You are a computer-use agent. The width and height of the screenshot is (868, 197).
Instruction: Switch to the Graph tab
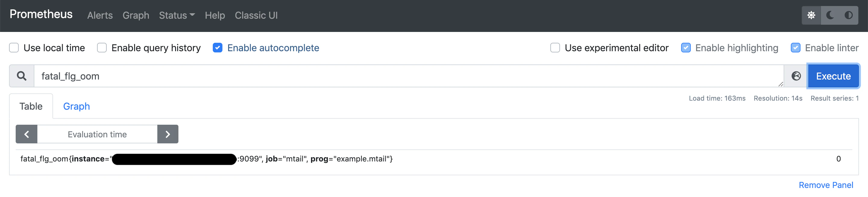(x=77, y=106)
